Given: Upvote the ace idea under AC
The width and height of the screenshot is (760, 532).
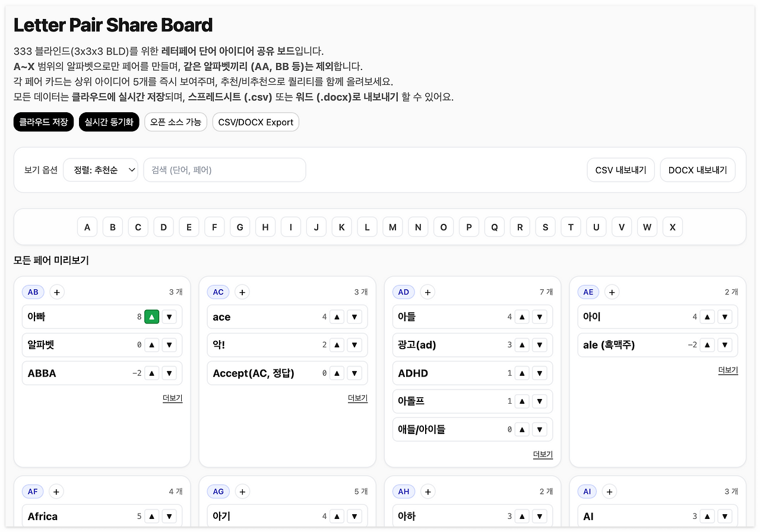Looking at the screenshot, I should point(337,316).
